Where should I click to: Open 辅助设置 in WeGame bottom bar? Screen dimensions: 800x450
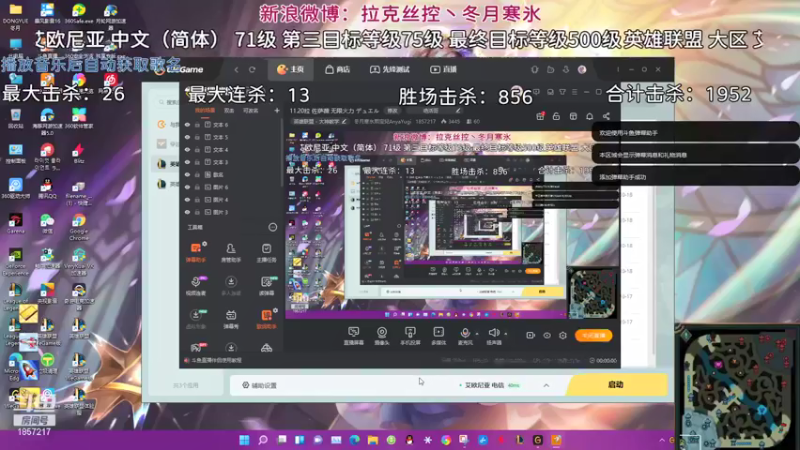point(259,385)
